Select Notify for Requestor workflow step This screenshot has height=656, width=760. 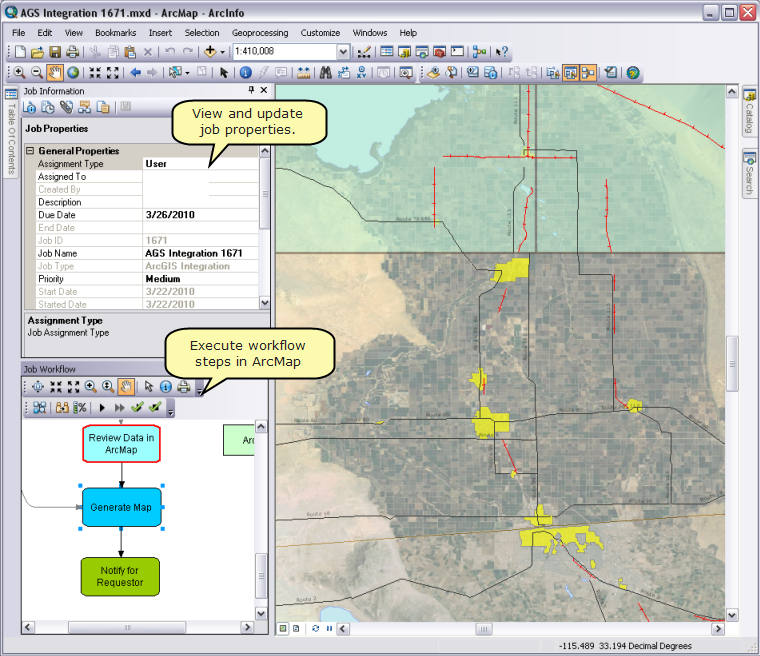(120, 576)
